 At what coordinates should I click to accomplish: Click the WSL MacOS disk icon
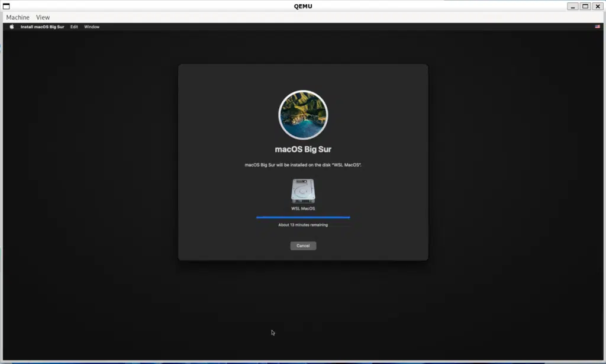[303, 191]
